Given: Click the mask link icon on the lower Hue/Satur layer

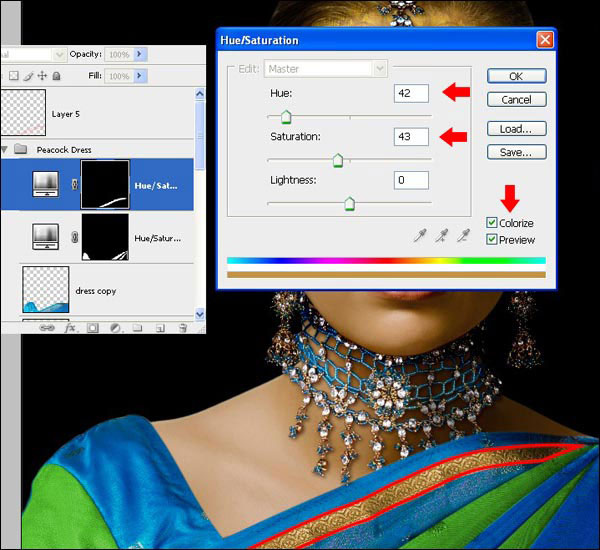Looking at the screenshot, I should (75, 237).
